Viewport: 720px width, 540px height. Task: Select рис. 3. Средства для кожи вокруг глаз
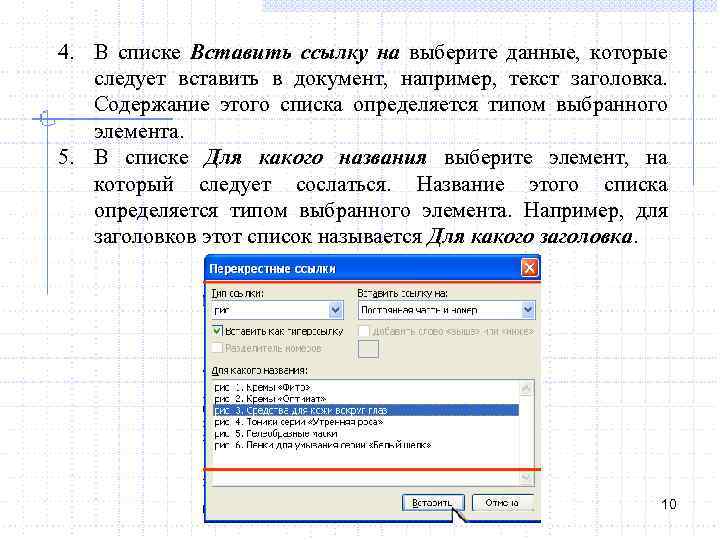coord(366,410)
